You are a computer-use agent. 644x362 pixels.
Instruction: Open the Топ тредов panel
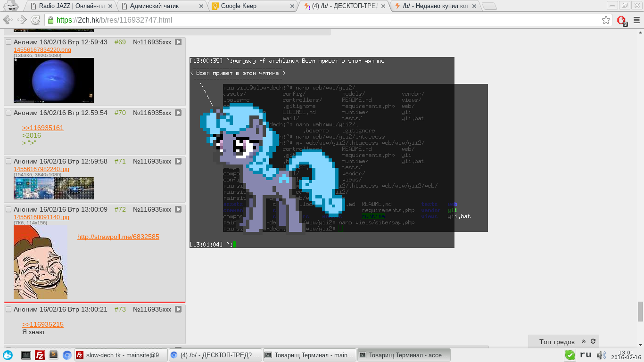click(x=557, y=342)
